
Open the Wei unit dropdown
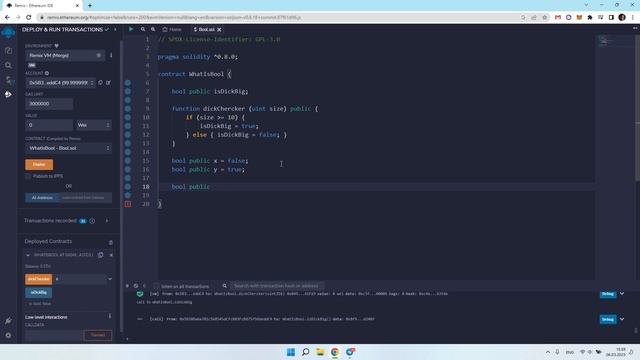(x=93, y=125)
